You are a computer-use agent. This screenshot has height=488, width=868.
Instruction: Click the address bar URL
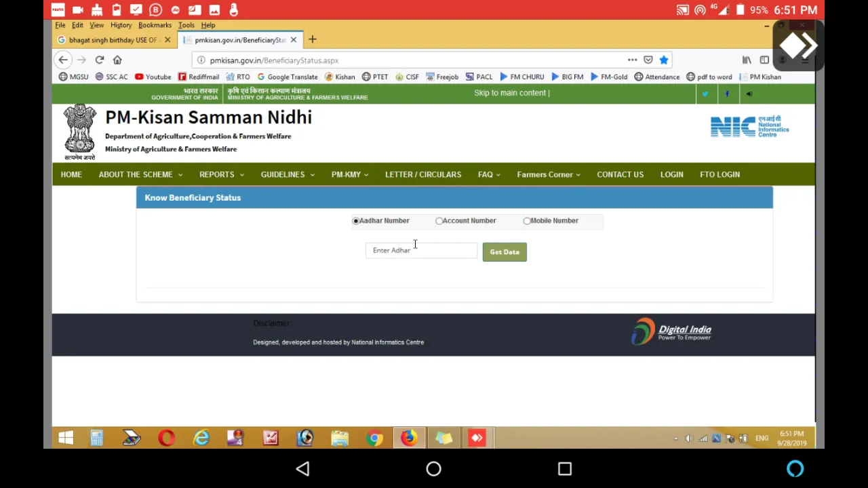274,60
